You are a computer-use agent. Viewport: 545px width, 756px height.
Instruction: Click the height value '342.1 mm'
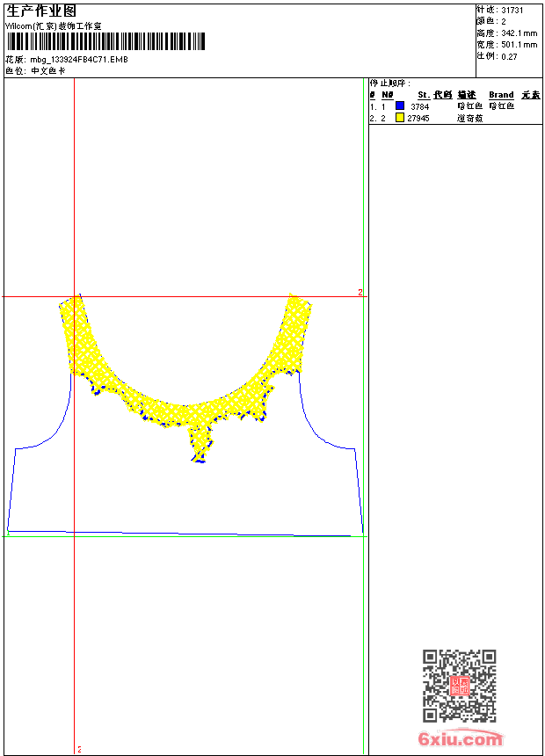click(520, 33)
